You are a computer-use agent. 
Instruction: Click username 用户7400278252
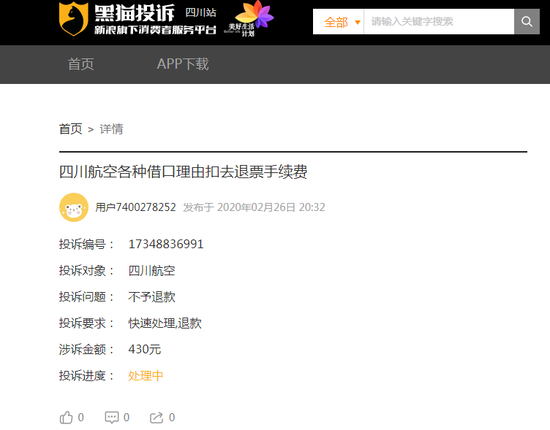point(136,207)
